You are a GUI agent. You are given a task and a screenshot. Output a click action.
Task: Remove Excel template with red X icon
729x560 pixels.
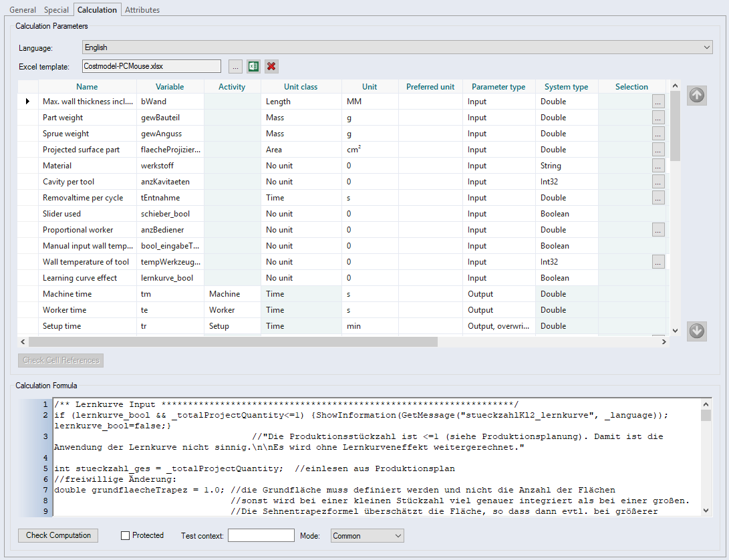(x=271, y=66)
